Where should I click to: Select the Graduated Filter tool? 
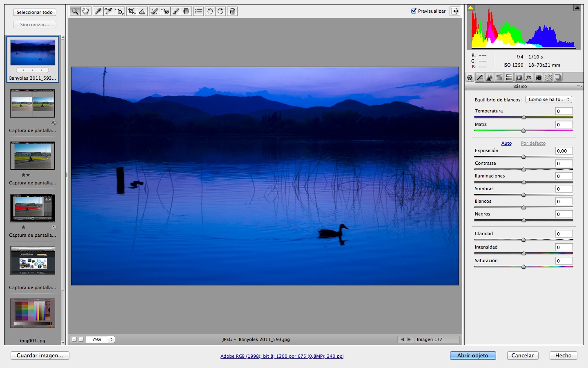pos(186,11)
